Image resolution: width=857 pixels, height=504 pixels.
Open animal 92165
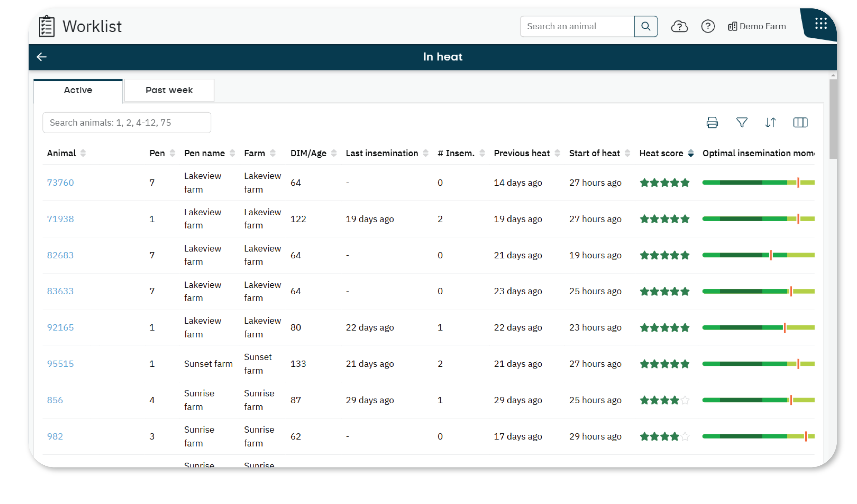tap(60, 328)
